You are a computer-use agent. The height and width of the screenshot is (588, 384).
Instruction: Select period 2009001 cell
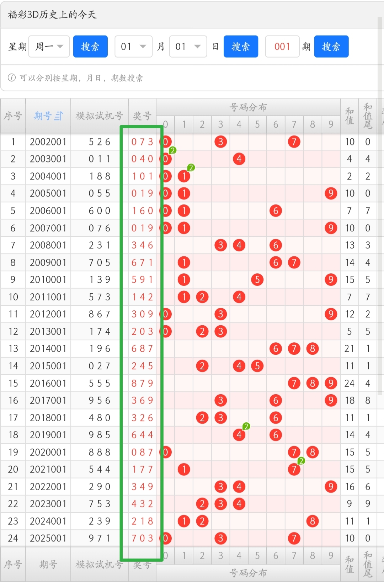(x=48, y=262)
